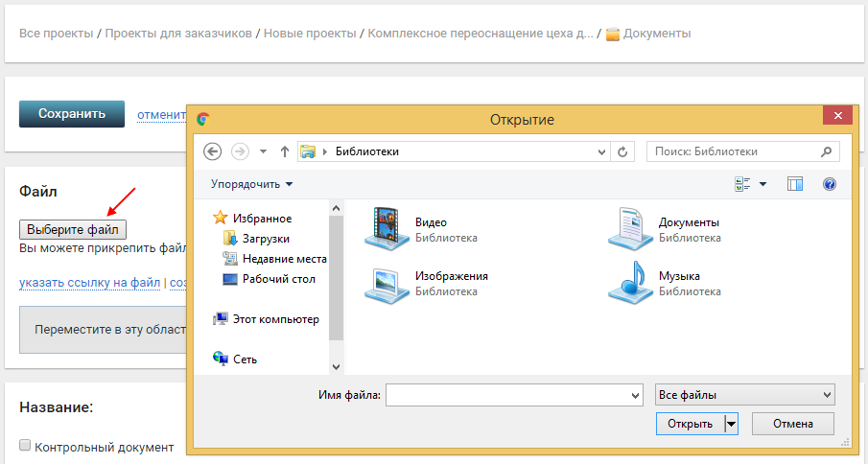Click navigation pane scroll-down arrow
Viewport: 868px width, 464px height.
[336, 366]
